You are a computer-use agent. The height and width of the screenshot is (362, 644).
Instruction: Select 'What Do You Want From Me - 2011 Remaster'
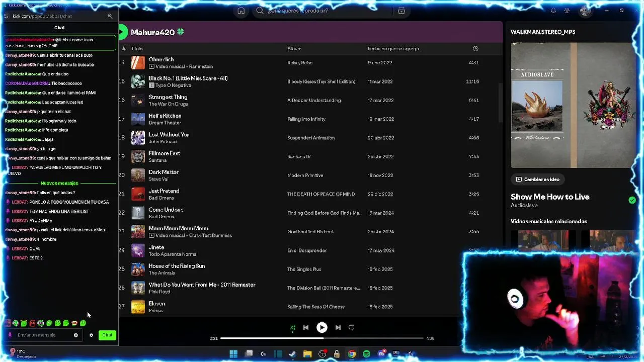(202, 285)
